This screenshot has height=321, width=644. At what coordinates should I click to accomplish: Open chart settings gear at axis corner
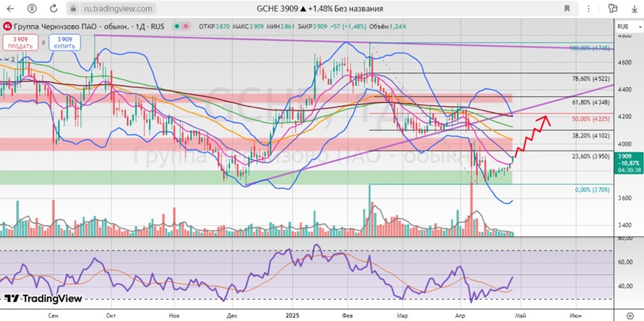point(629,315)
